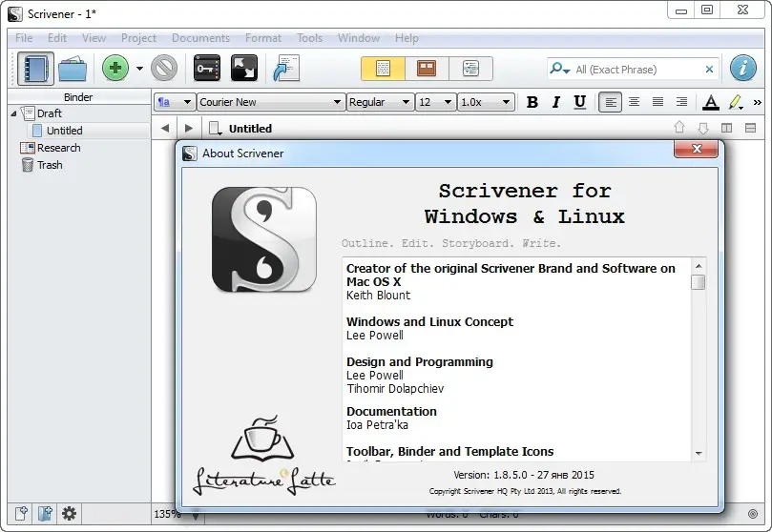Open the Regular font style dropdown

pyautogui.click(x=380, y=102)
